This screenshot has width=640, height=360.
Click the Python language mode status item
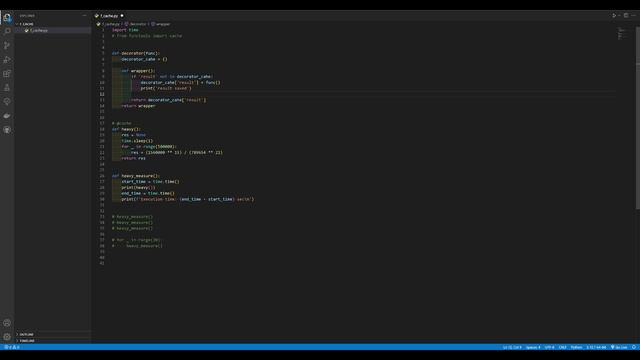[x=576, y=347]
